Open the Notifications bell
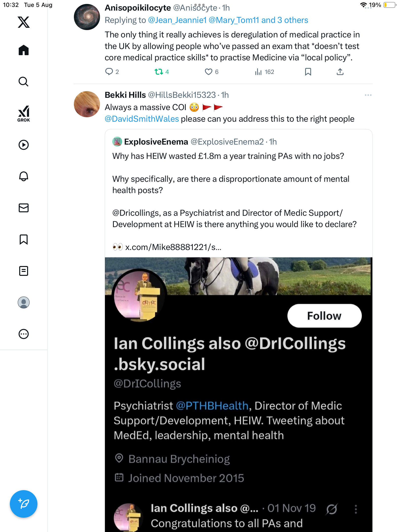The width and height of the screenshot is (399, 532). (x=24, y=176)
